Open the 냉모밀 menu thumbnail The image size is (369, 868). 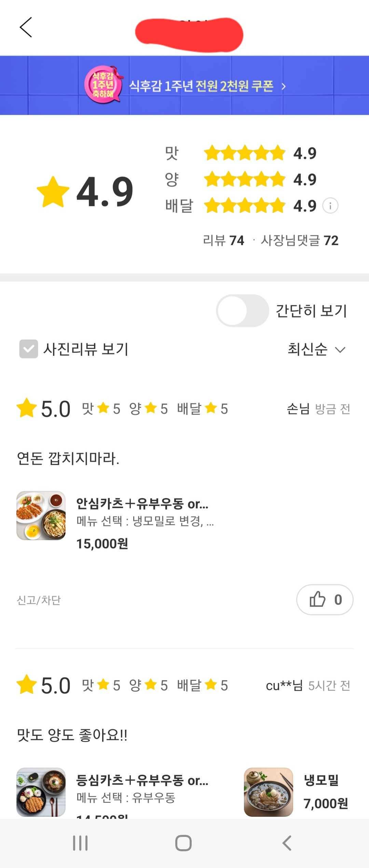pyautogui.click(x=269, y=792)
